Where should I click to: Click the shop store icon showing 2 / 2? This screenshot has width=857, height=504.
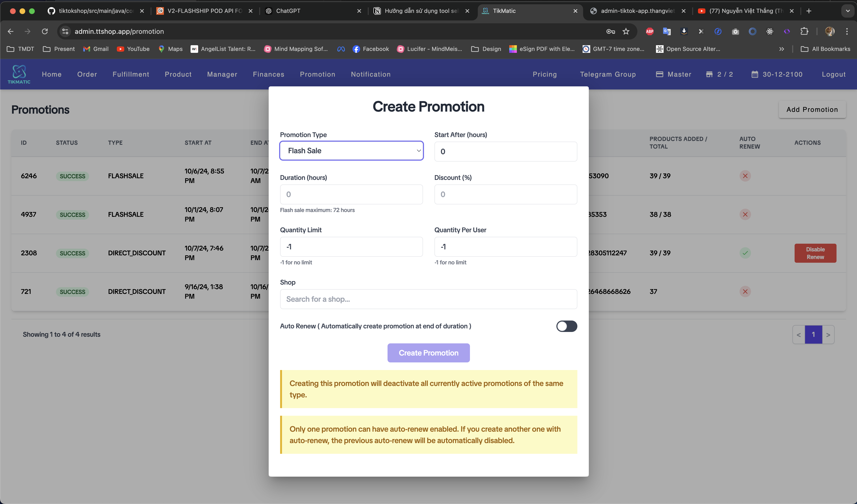(x=709, y=74)
